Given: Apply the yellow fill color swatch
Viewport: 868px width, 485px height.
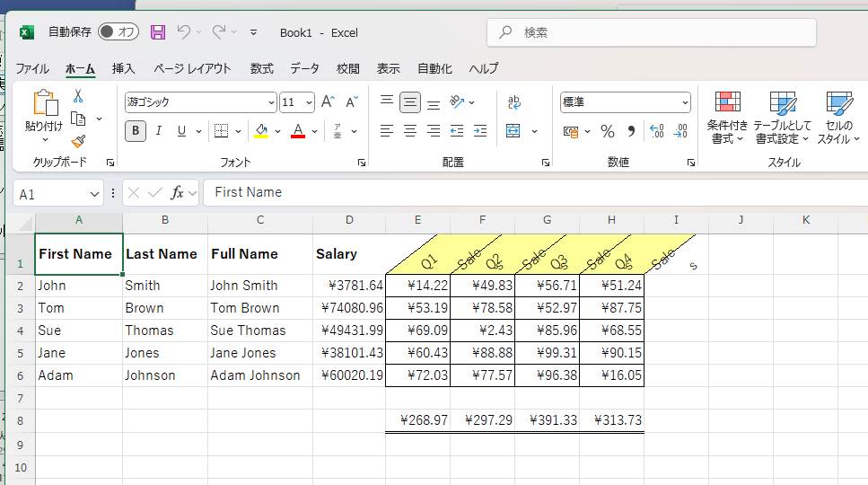Looking at the screenshot, I should [x=261, y=131].
